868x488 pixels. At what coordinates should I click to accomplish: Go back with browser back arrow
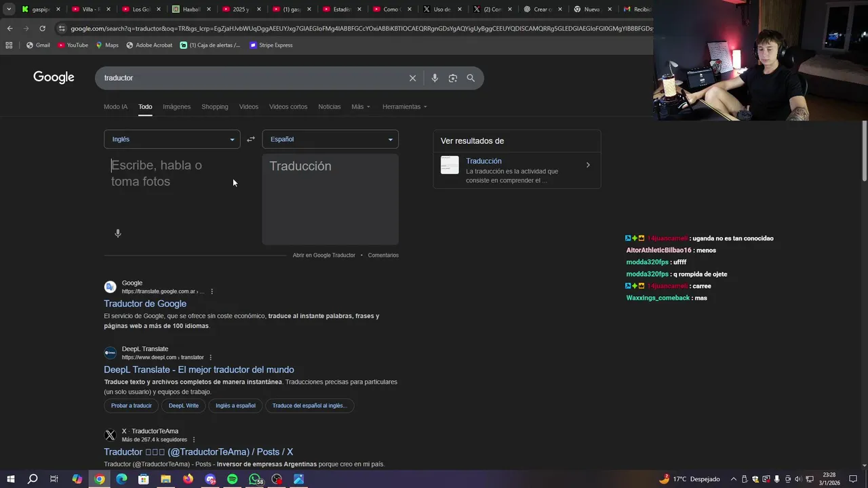[x=9, y=28]
